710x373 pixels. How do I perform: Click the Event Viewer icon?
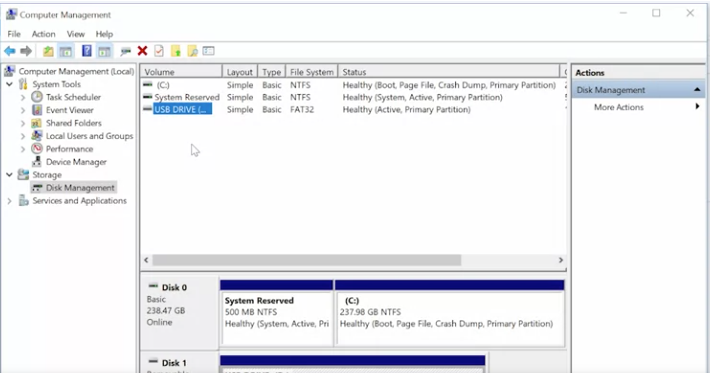[37, 110]
